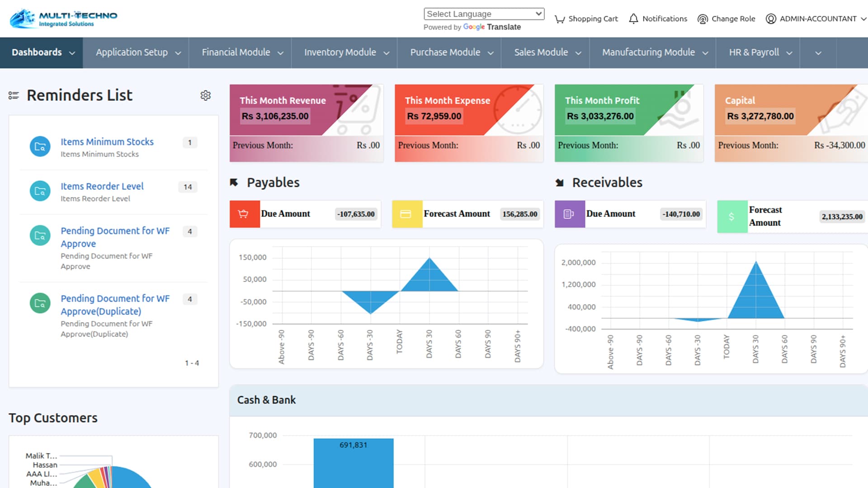
Task: Click the Reminders List settings gear icon
Action: (x=205, y=95)
